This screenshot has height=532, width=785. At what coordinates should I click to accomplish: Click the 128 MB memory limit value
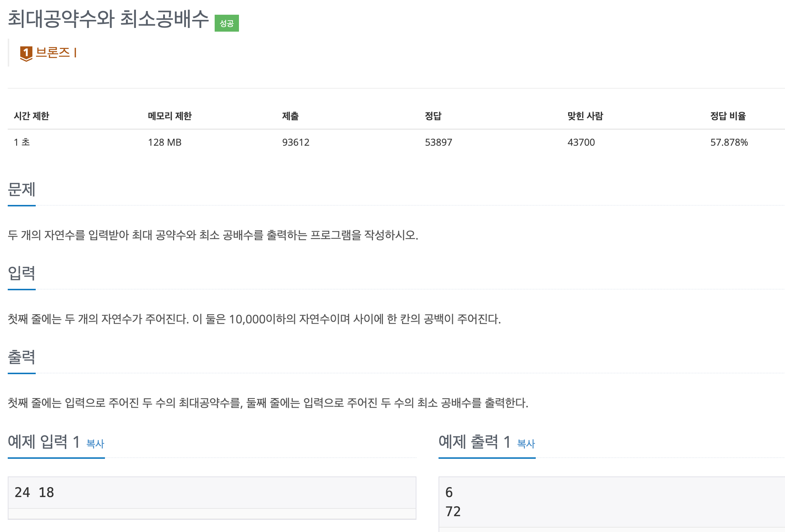[x=165, y=142]
